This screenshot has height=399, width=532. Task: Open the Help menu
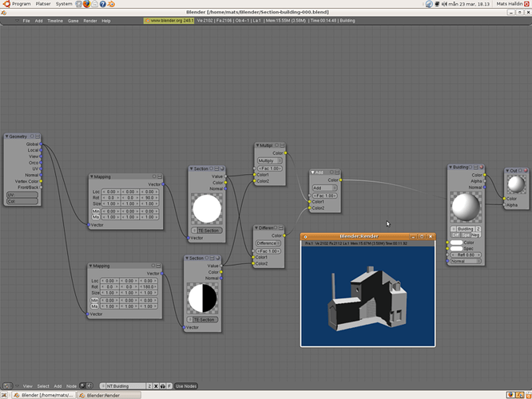coord(106,21)
